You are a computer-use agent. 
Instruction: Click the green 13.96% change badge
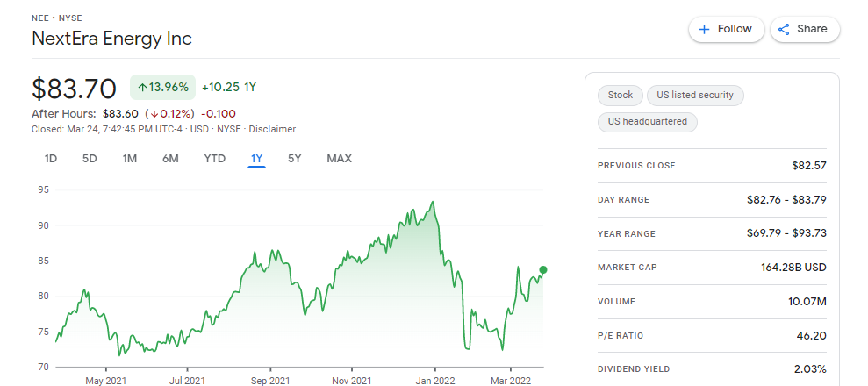click(162, 87)
